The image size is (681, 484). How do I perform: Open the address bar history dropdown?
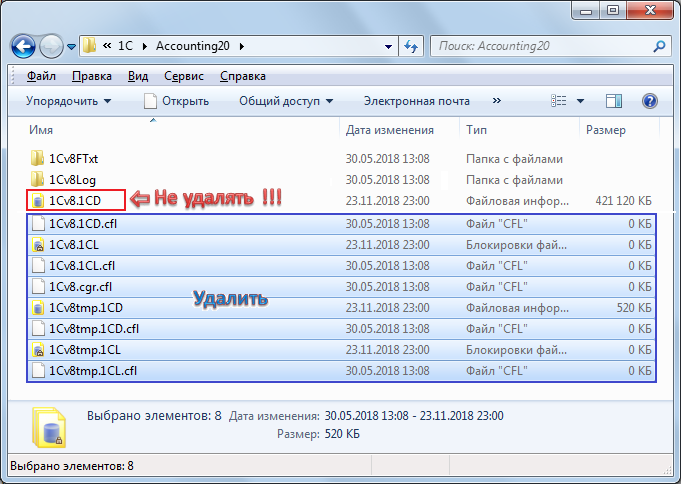[388, 46]
